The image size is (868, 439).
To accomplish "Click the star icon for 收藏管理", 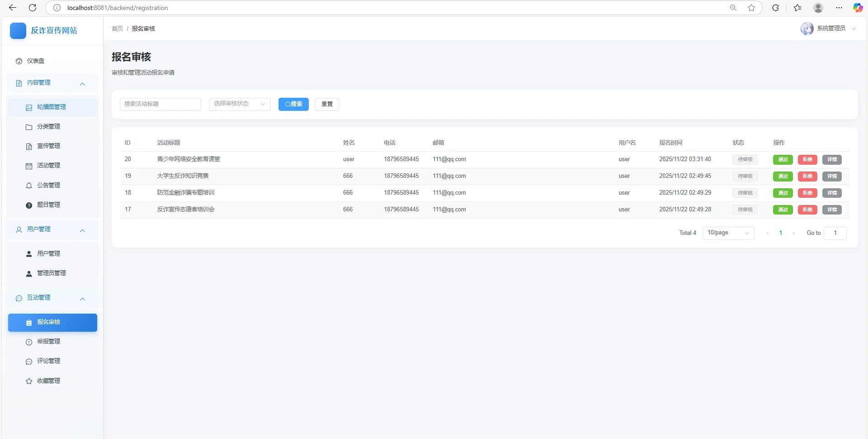I will coord(29,381).
